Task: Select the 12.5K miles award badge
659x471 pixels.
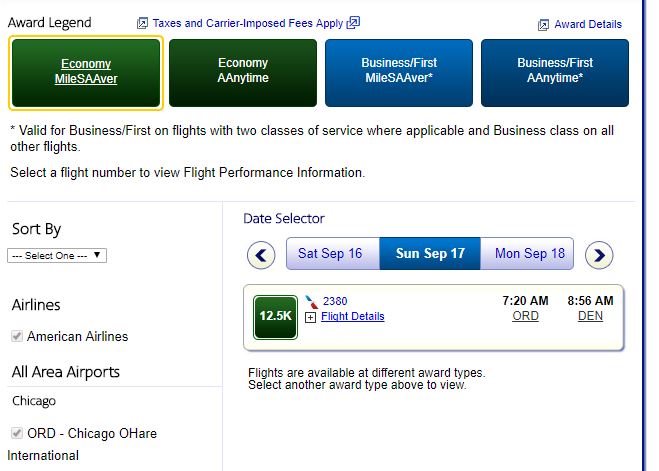Action: point(275,316)
